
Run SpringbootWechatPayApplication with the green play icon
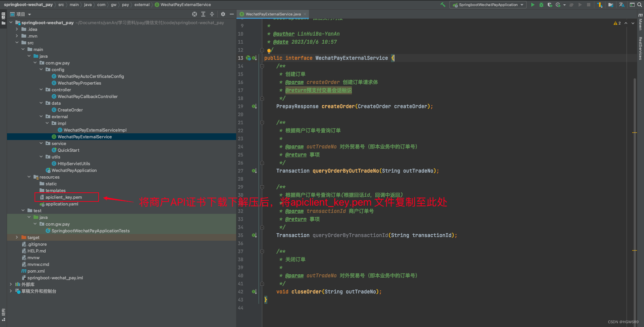[x=533, y=5]
